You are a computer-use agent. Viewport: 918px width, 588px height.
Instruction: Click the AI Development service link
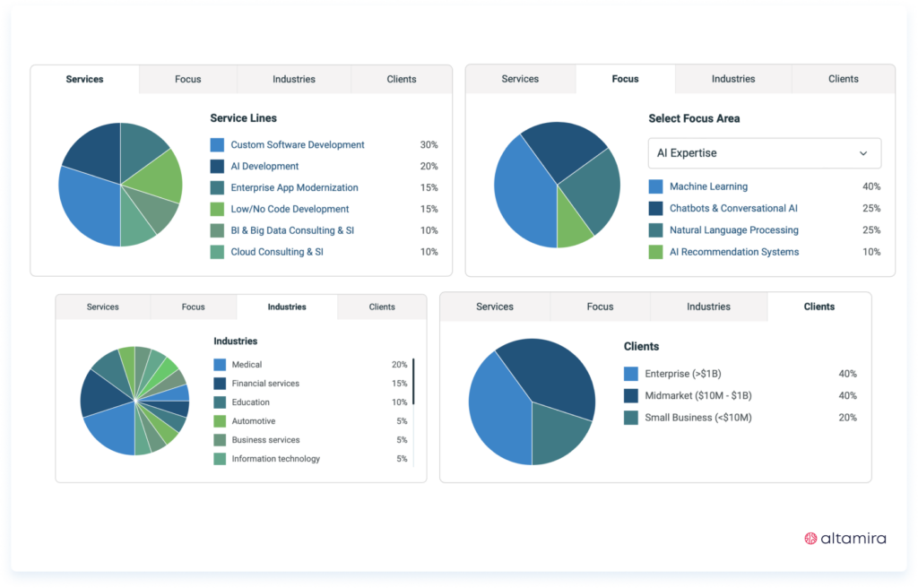click(x=264, y=166)
